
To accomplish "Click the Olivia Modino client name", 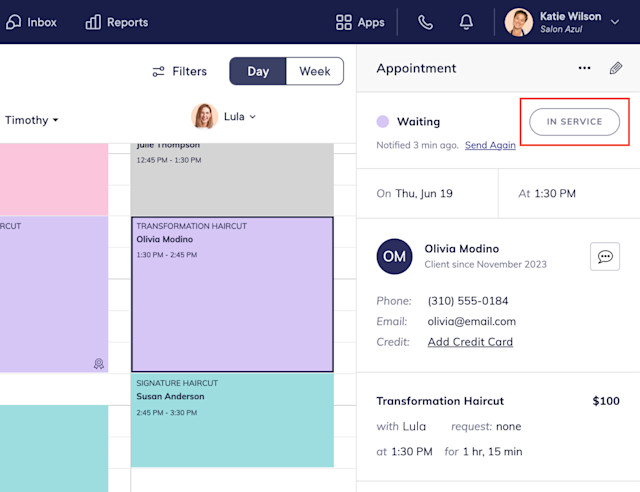I will pyautogui.click(x=462, y=249).
